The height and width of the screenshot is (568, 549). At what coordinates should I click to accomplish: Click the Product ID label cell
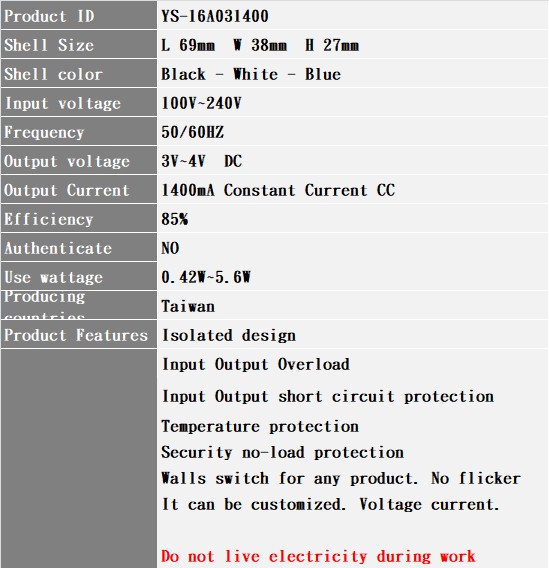coord(79,16)
